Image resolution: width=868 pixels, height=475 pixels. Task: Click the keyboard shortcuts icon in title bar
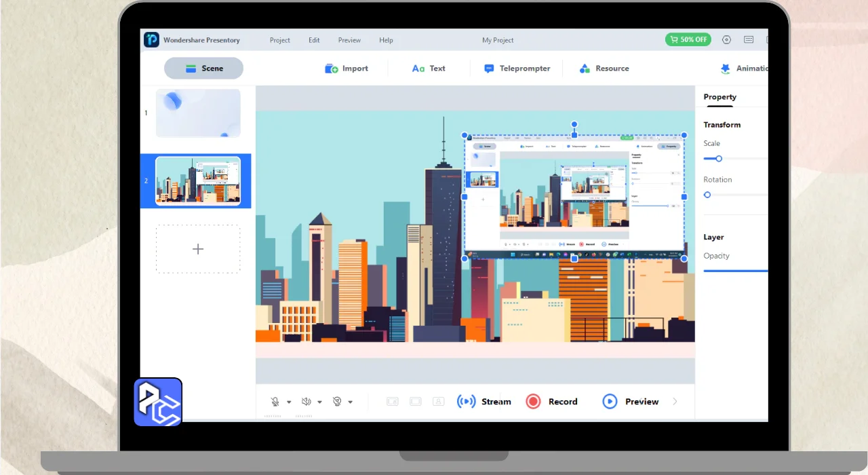[x=749, y=40]
